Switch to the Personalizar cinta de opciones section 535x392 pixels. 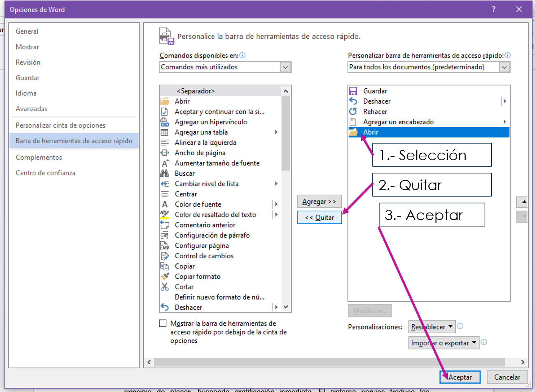61,125
